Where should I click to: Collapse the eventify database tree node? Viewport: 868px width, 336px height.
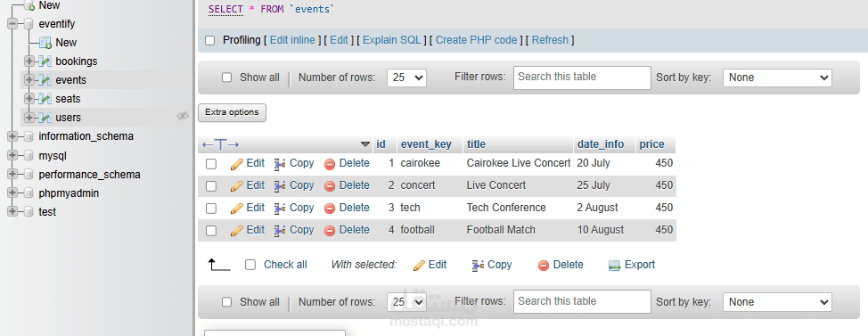pyautogui.click(x=12, y=24)
